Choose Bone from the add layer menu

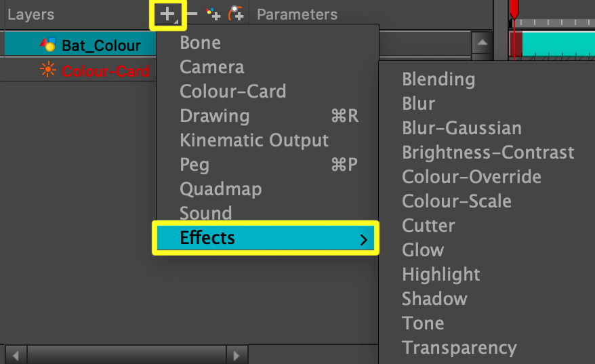click(200, 43)
